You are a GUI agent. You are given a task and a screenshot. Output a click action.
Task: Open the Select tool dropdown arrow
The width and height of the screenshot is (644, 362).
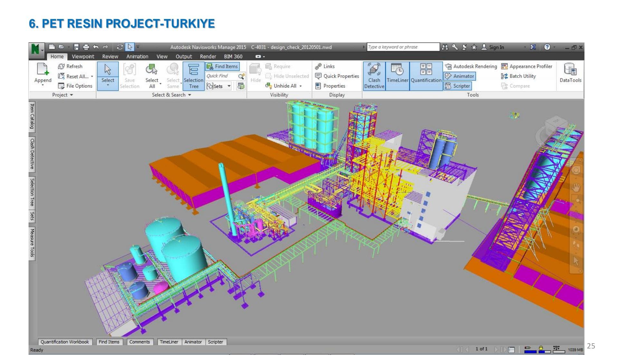point(108,86)
